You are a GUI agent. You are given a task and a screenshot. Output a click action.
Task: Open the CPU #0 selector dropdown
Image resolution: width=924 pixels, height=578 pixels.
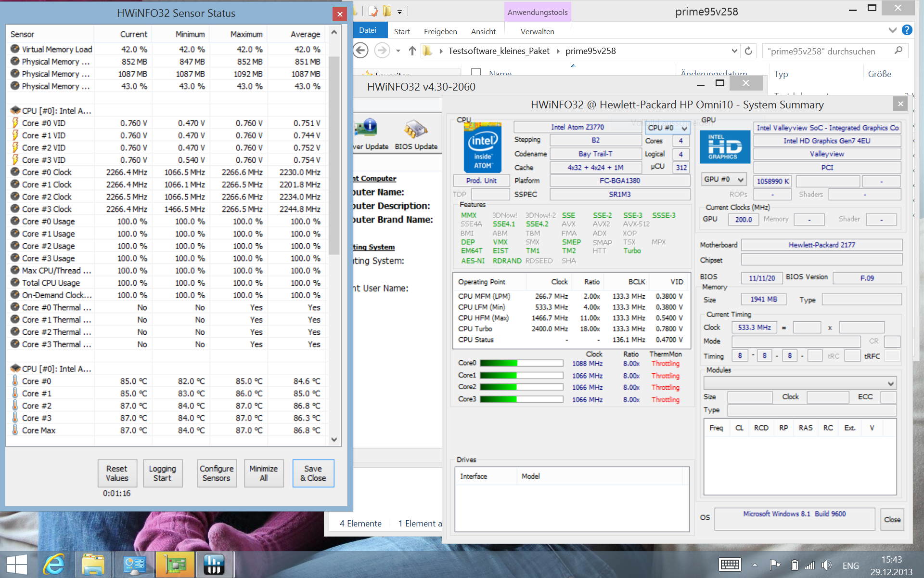tap(667, 128)
